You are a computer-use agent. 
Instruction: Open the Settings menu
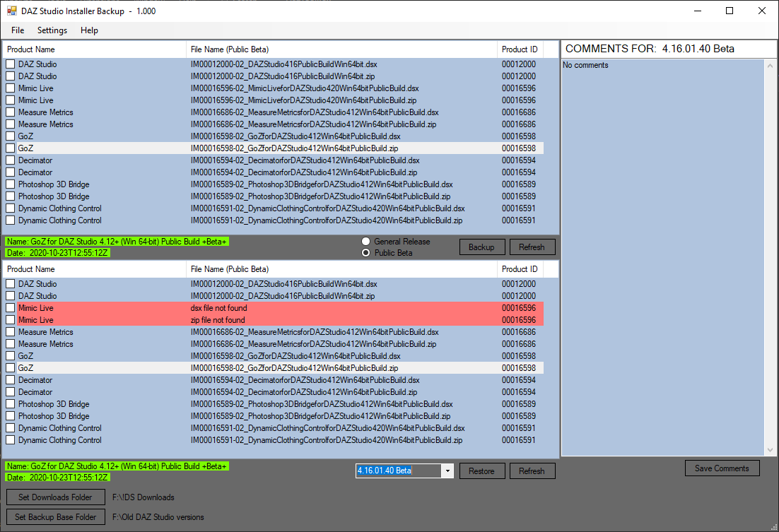[x=52, y=30]
